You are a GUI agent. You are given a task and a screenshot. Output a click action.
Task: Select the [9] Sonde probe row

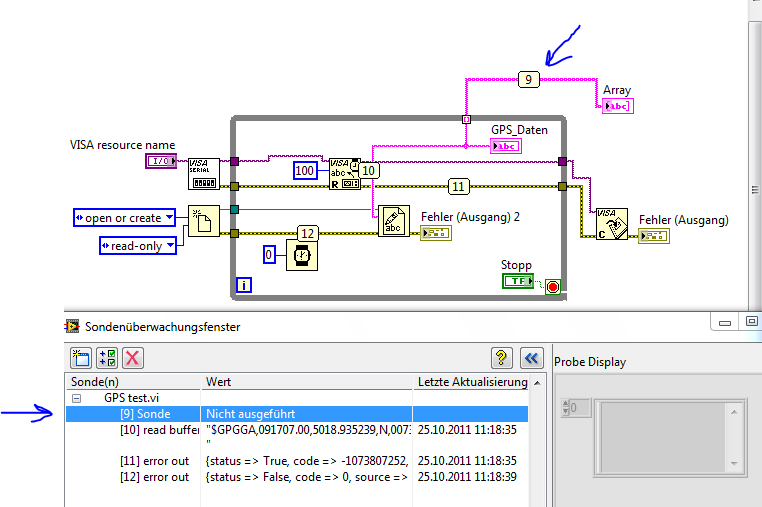click(297, 414)
